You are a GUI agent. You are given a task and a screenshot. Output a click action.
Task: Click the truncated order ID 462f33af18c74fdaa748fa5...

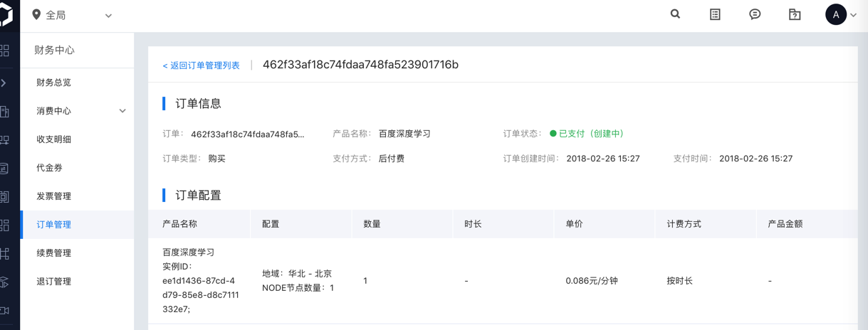point(247,134)
